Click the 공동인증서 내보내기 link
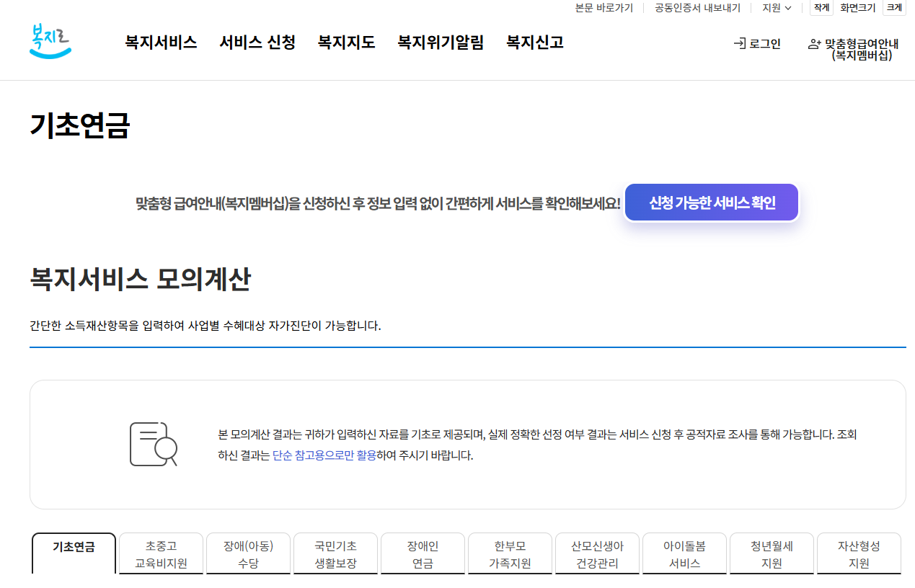This screenshot has width=915, height=588. click(x=696, y=8)
